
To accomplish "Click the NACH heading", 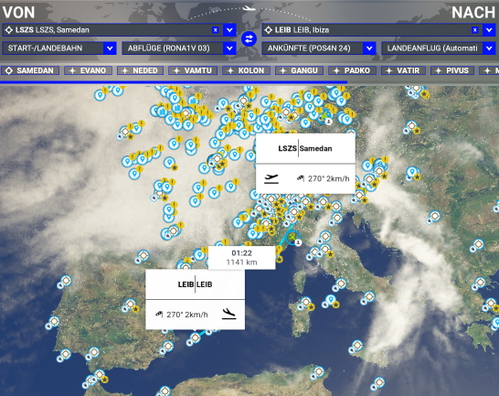I will click(473, 13).
